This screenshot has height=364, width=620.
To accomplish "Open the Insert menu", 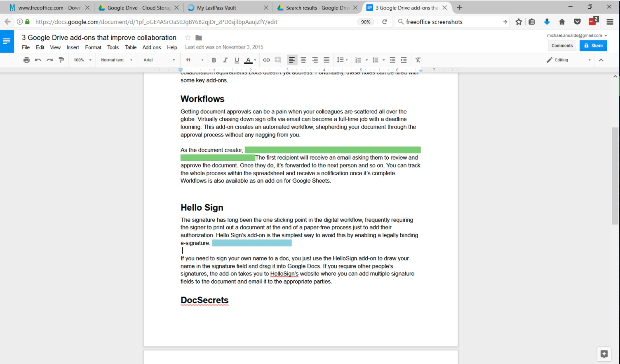I will pos(73,47).
